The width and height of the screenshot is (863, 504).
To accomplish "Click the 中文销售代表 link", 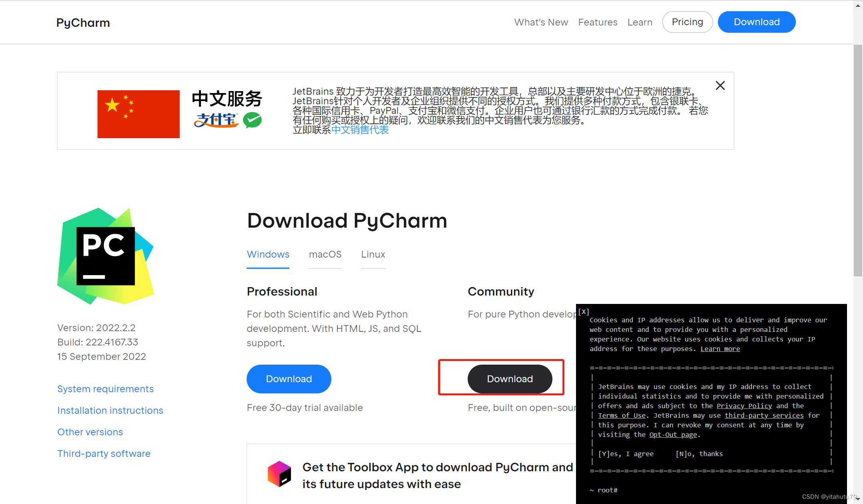I will (x=360, y=130).
